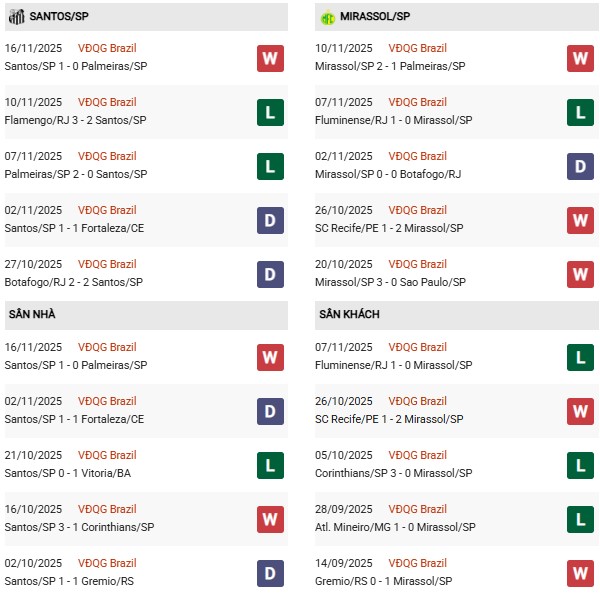The width and height of the screenshot is (600, 594).
Task: Click the W badge for Santos/SP 3 - 1 Corinthians/SP
Action: 270,520
